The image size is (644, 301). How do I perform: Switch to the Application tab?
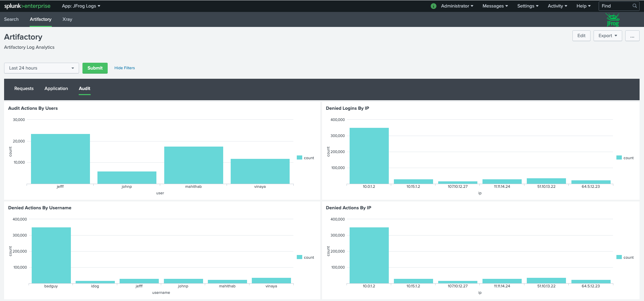coord(56,89)
